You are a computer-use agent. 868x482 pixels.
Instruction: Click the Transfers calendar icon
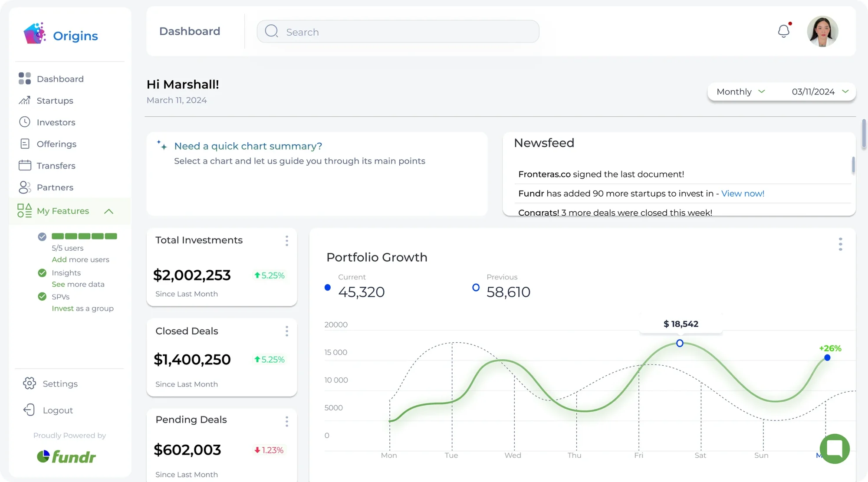[x=25, y=165]
